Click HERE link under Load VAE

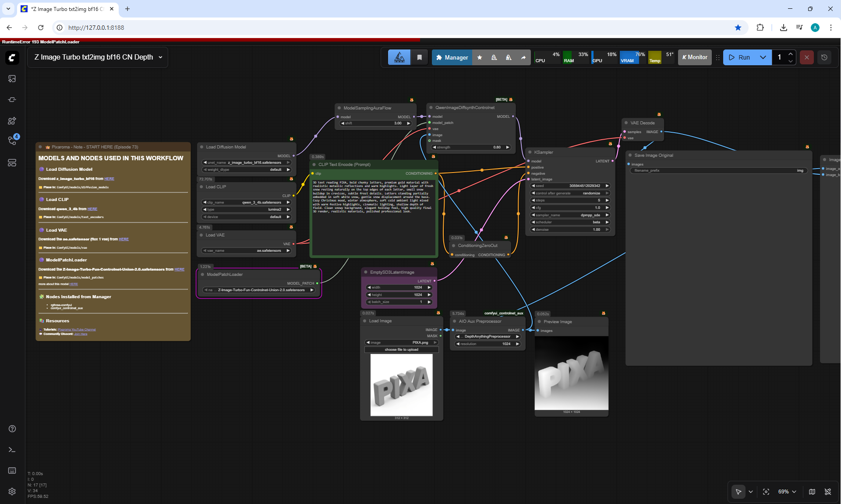coord(124,239)
